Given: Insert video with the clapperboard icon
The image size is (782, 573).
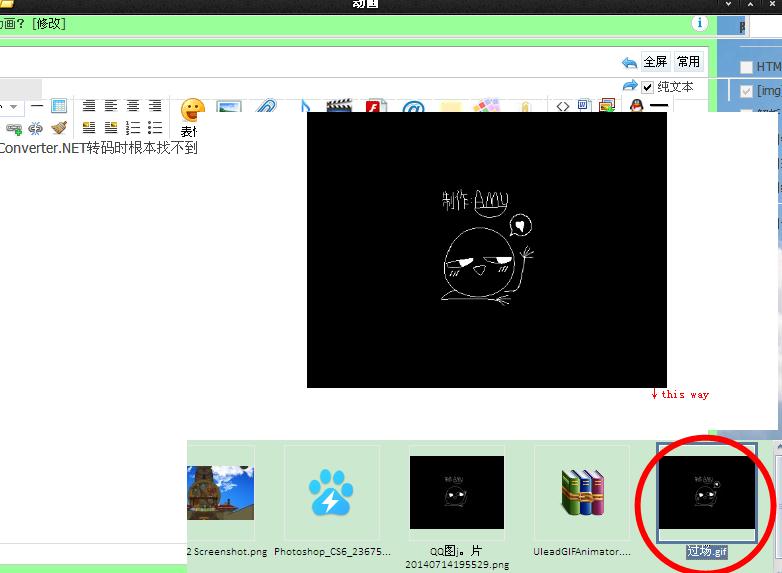Looking at the screenshot, I should (339, 105).
